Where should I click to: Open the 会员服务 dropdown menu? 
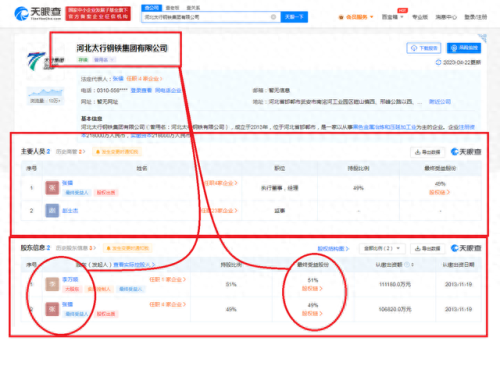(x=356, y=17)
